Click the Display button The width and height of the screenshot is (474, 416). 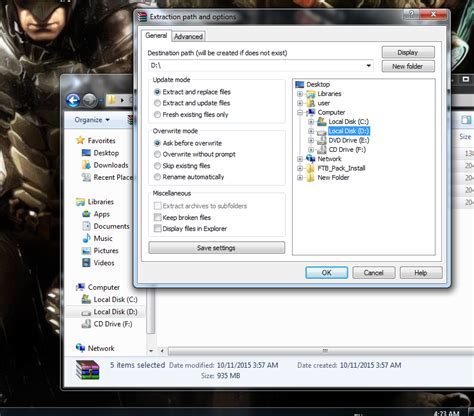(x=408, y=52)
